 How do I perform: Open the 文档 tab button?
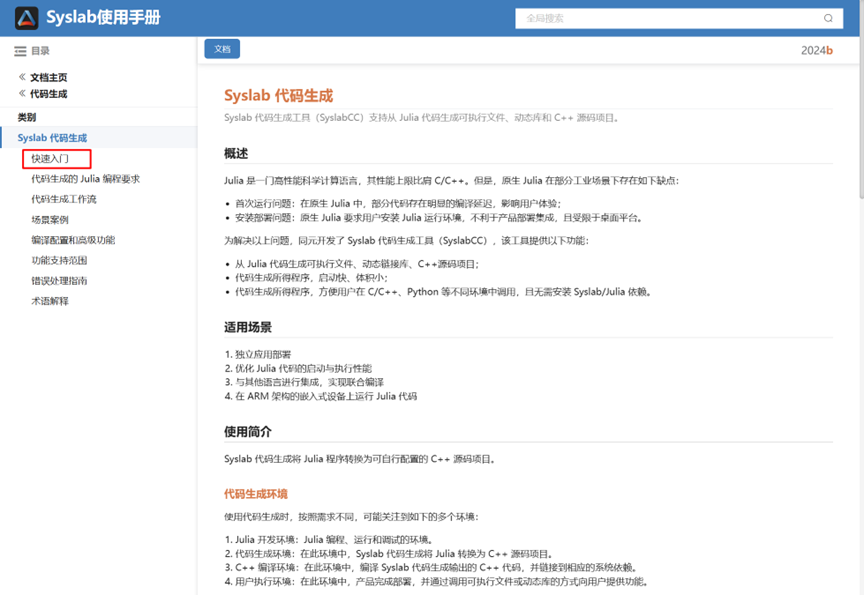[x=222, y=49]
